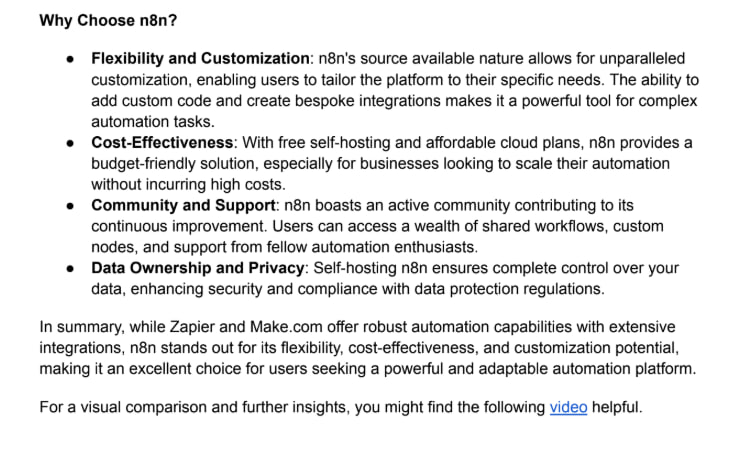The height and width of the screenshot is (454, 740).
Task: Place cursor on "In summary" paragraph start
Action: coord(42,327)
